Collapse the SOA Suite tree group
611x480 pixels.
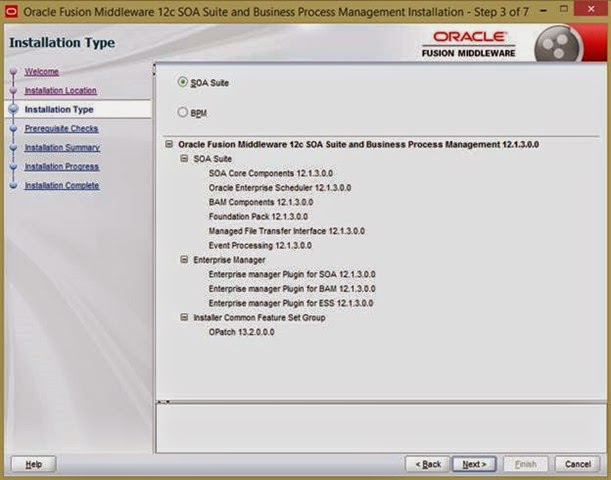pyautogui.click(x=184, y=159)
